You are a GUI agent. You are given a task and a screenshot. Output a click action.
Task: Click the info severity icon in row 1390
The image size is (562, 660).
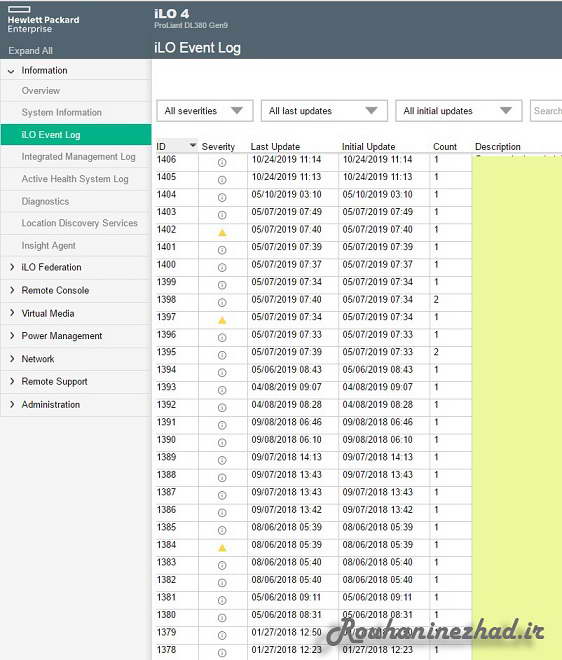(x=222, y=443)
